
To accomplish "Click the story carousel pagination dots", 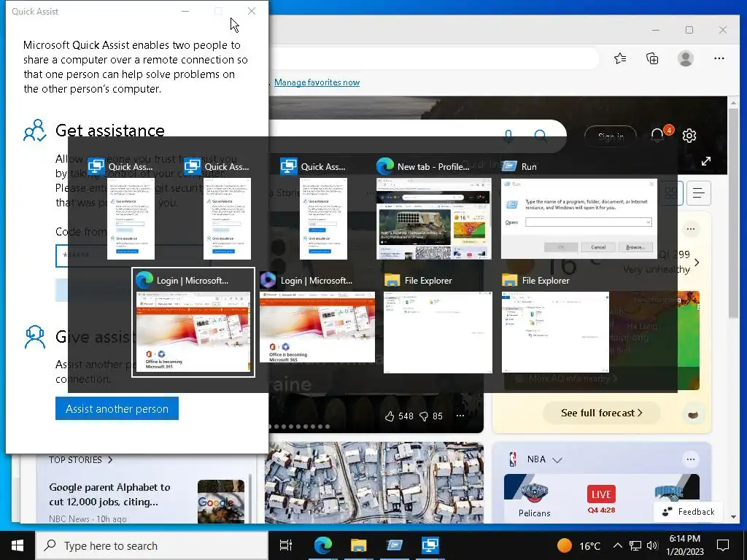I will 299,427.
